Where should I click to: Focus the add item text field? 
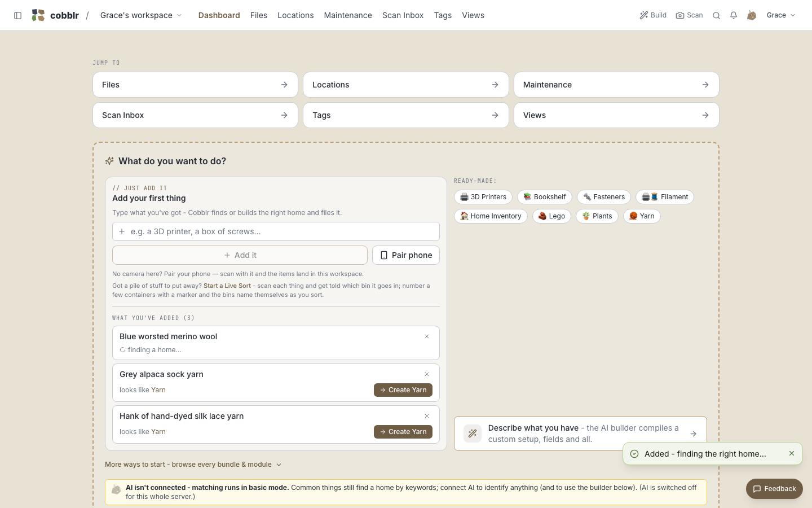tap(276, 231)
